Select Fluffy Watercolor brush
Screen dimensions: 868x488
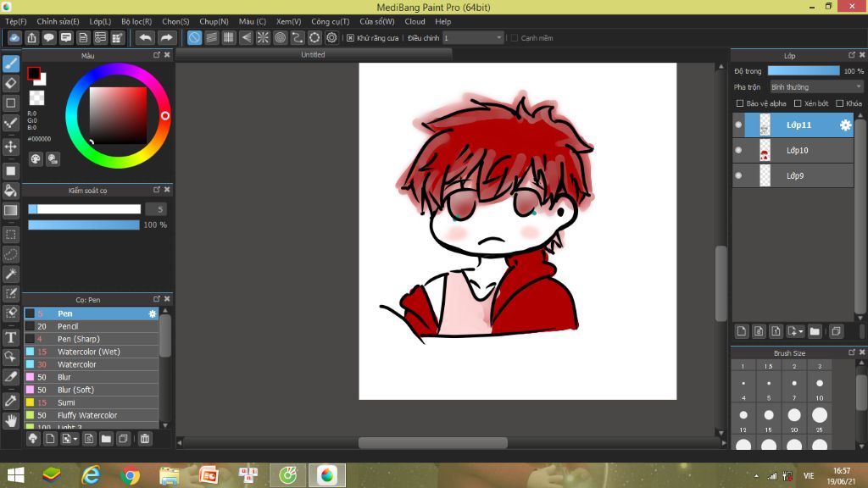click(92, 415)
